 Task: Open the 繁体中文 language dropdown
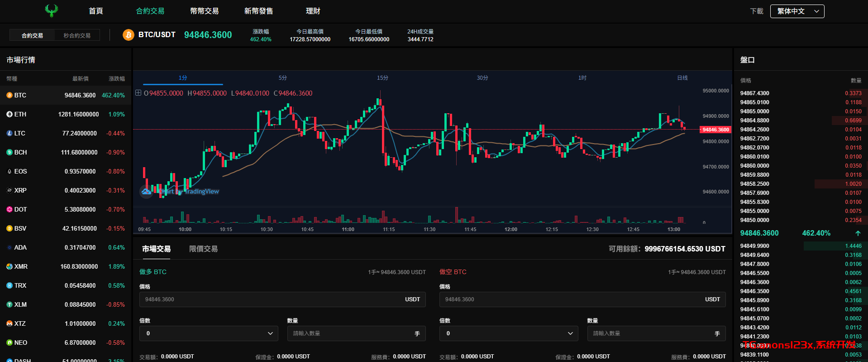pos(797,11)
